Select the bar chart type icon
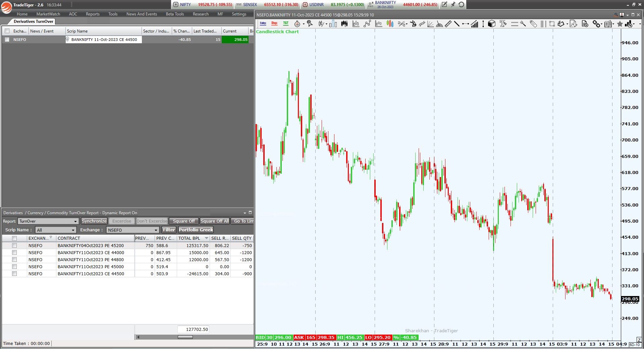Screen dimensions: 644x349 (x=333, y=23)
